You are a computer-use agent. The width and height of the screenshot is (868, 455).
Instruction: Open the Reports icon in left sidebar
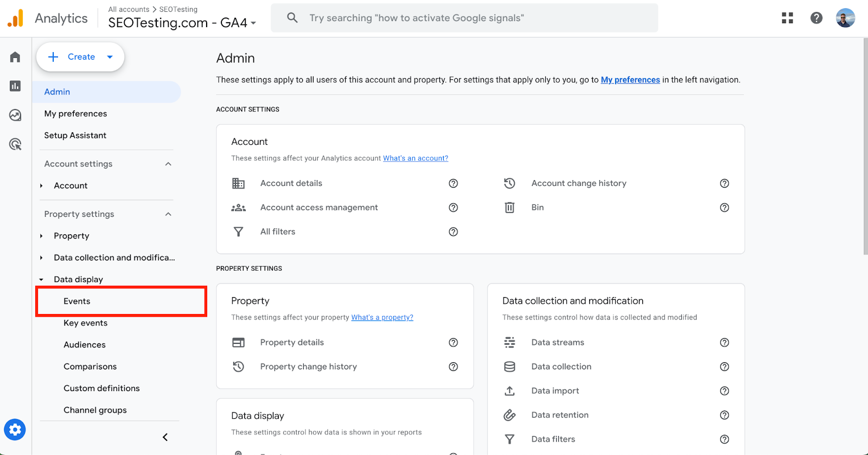pos(15,86)
